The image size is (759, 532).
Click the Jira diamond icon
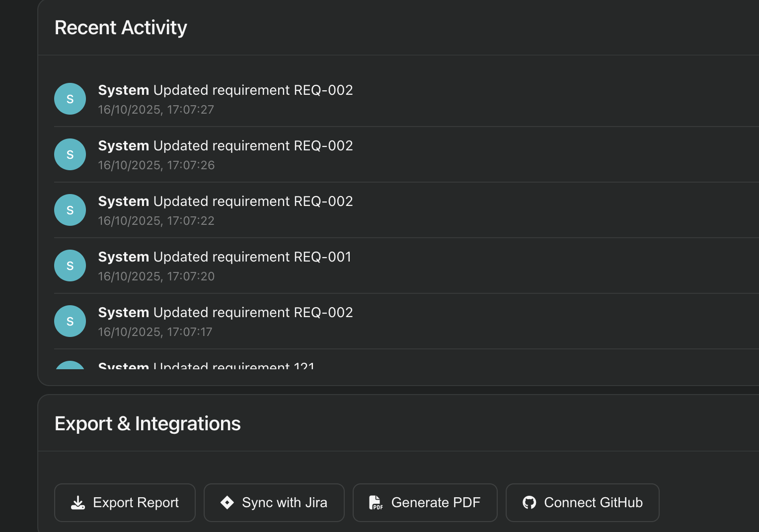tap(228, 503)
